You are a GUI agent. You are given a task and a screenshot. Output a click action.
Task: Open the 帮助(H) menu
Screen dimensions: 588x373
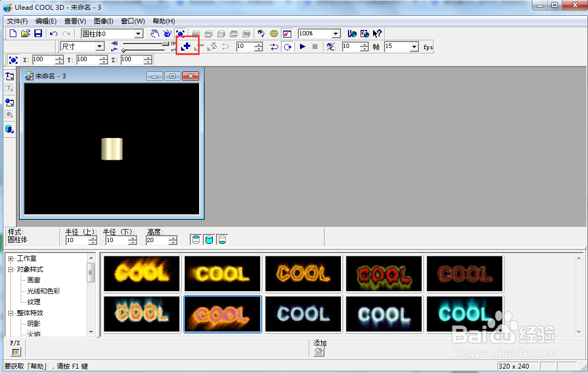tap(164, 21)
